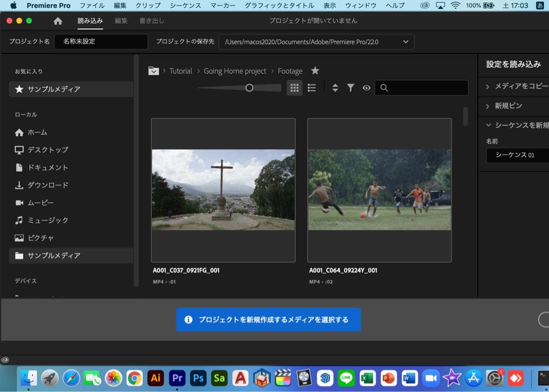The image size is (549, 392).
Task: Click the Home icon in header
Action: pyautogui.click(x=58, y=21)
